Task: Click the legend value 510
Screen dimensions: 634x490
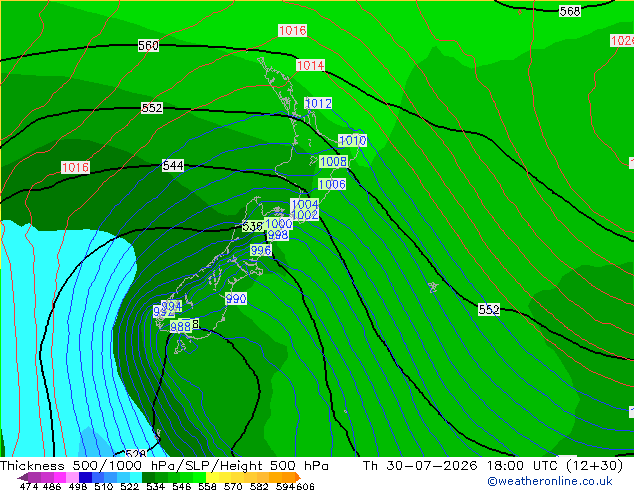Action: (104, 486)
